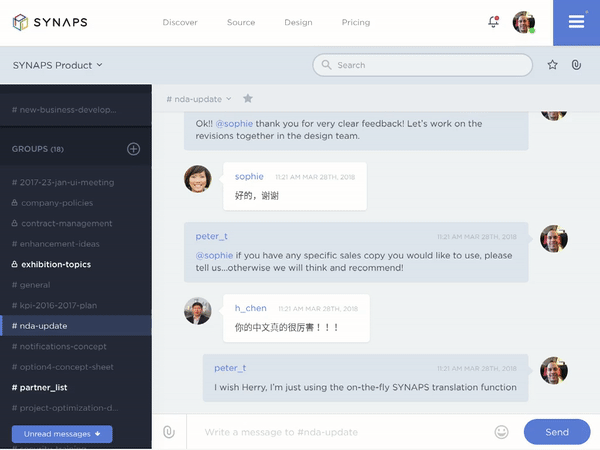600x450 pixels.
Task: Open sophie's avatar photo
Action: coord(198,179)
